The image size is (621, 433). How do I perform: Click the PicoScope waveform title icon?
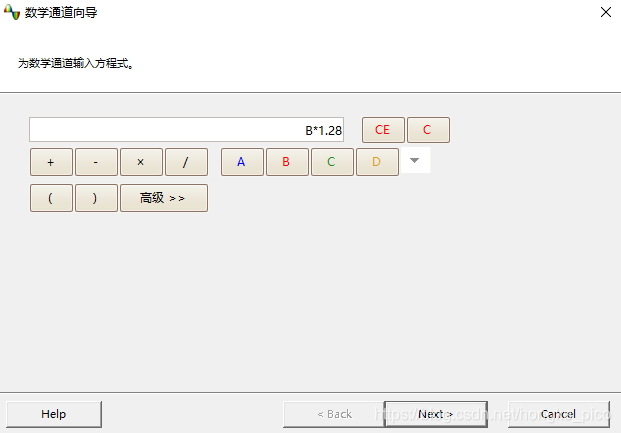(x=12, y=12)
